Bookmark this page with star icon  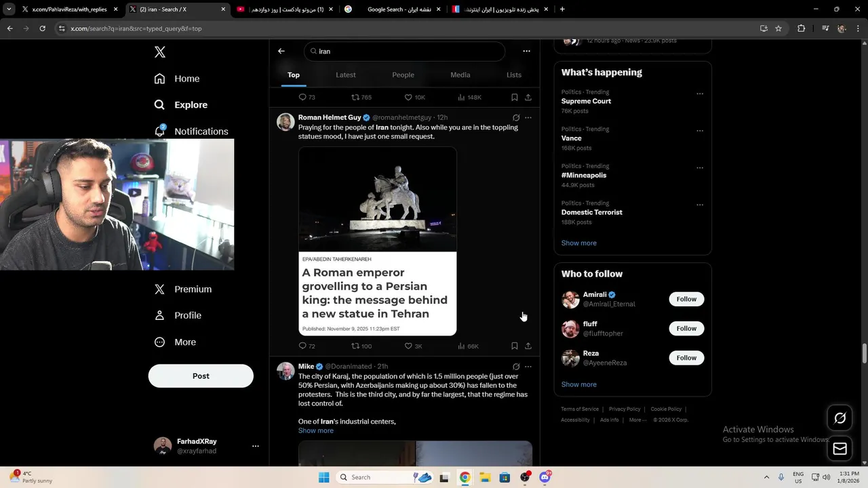[778, 28]
